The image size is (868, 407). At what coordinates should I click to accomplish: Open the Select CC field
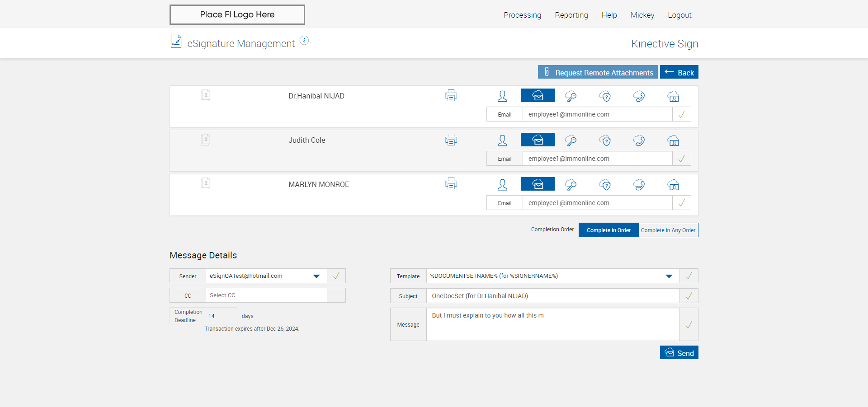point(266,295)
